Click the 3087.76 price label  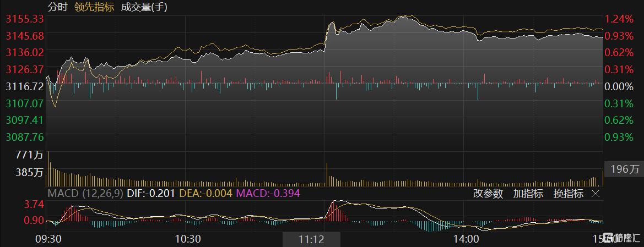25,136
